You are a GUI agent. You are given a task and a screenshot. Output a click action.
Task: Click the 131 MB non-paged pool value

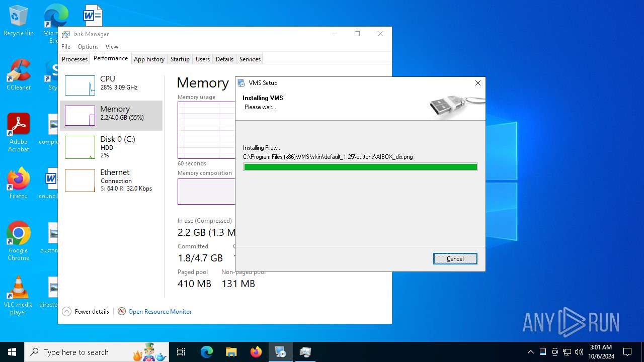pyautogui.click(x=238, y=284)
